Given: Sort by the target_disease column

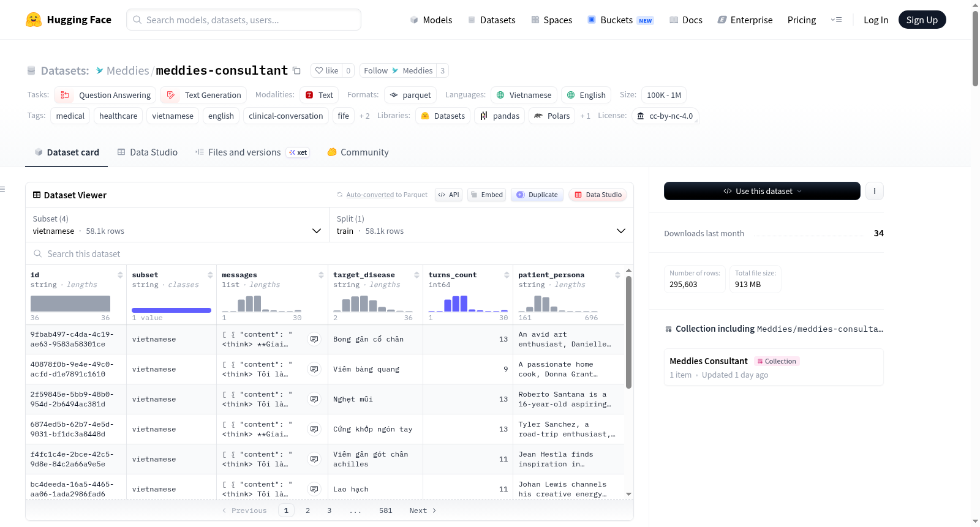Looking at the screenshot, I should pyautogui.click(x=417, y=275).
